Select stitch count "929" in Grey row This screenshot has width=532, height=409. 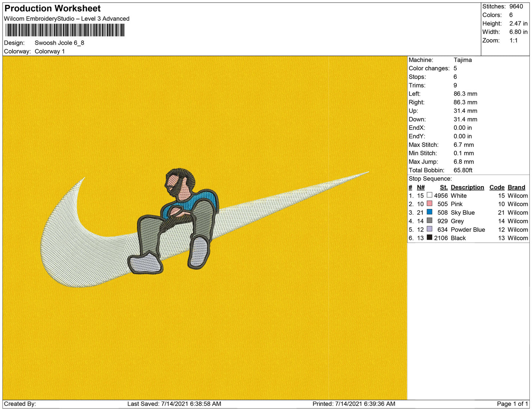pos(443,221)
